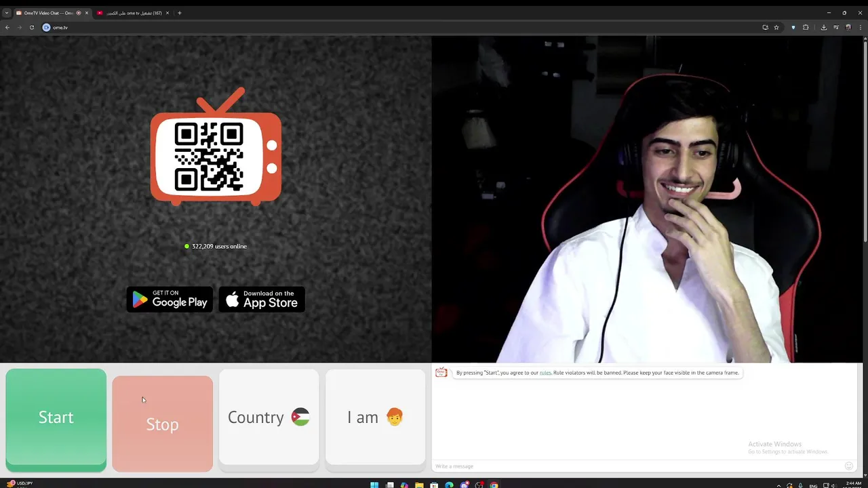Open the Chrome three-dot menu
This screenshot has width=868, height=488.
point(860,27)
